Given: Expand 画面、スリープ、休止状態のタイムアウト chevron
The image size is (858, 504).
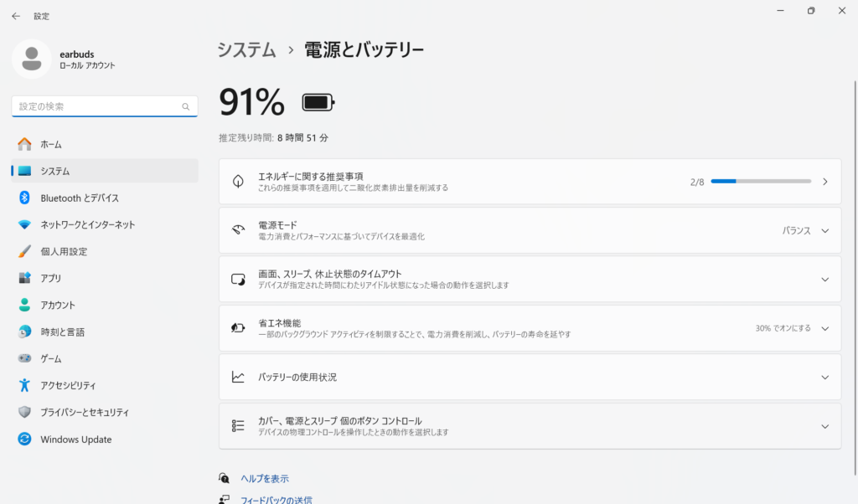Looking at the screenshot, I should coord(824,280).
